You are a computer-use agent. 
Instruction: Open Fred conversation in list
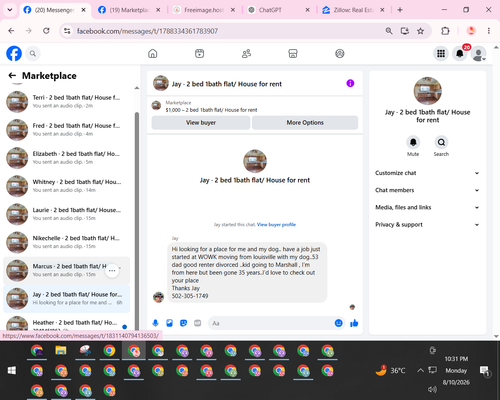(x=67, y=130)
